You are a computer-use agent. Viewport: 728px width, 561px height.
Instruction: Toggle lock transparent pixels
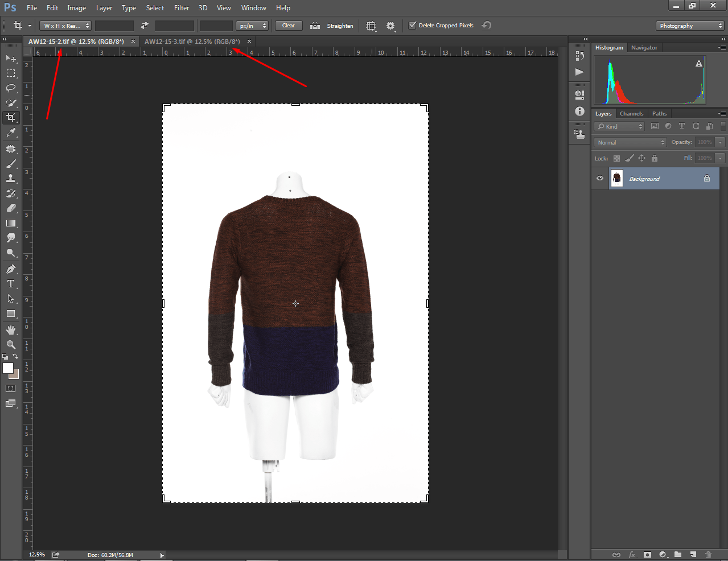(x=616, y=158)
